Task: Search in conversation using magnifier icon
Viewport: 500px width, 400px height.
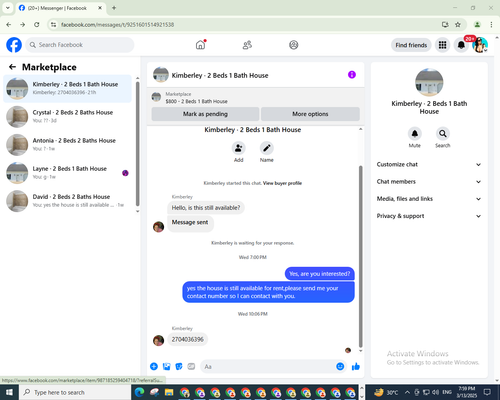Action: (443, 134)
